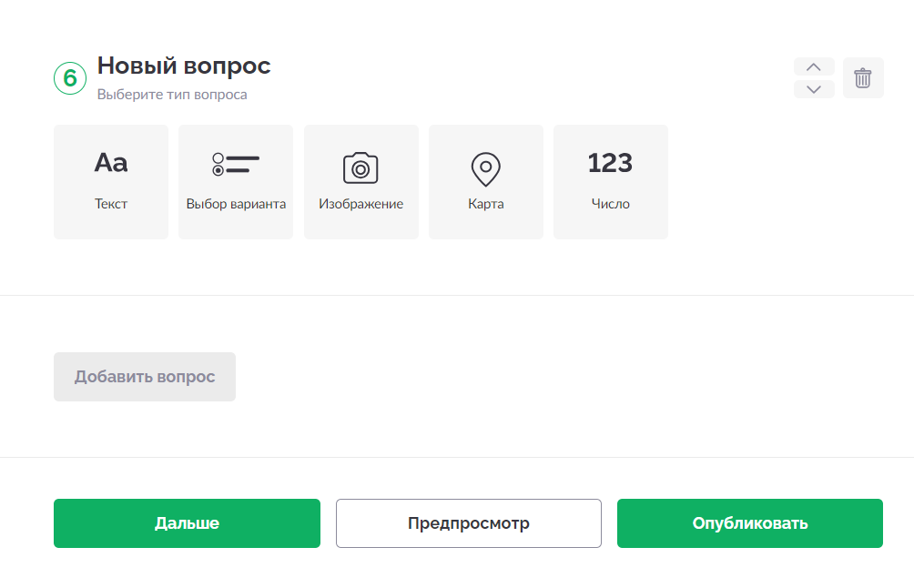Choose the 123 number question icon
Image resolution: width=914 pixels, height=588 pixels.
pos(610,163)
